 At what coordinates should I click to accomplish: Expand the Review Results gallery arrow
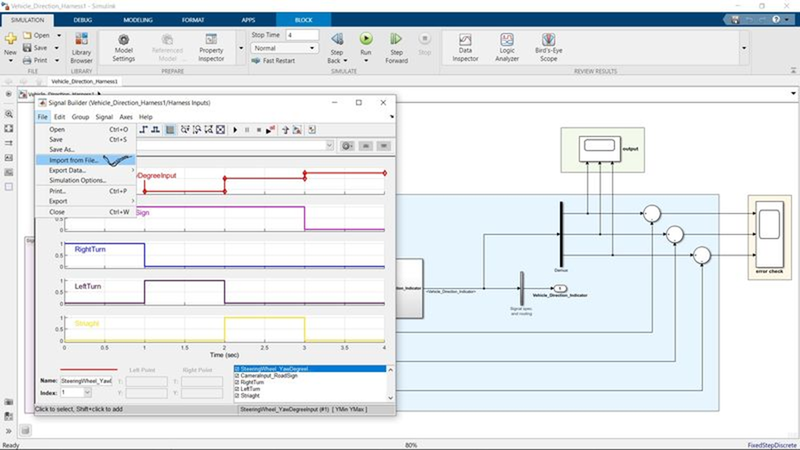(x=743, y=48)
